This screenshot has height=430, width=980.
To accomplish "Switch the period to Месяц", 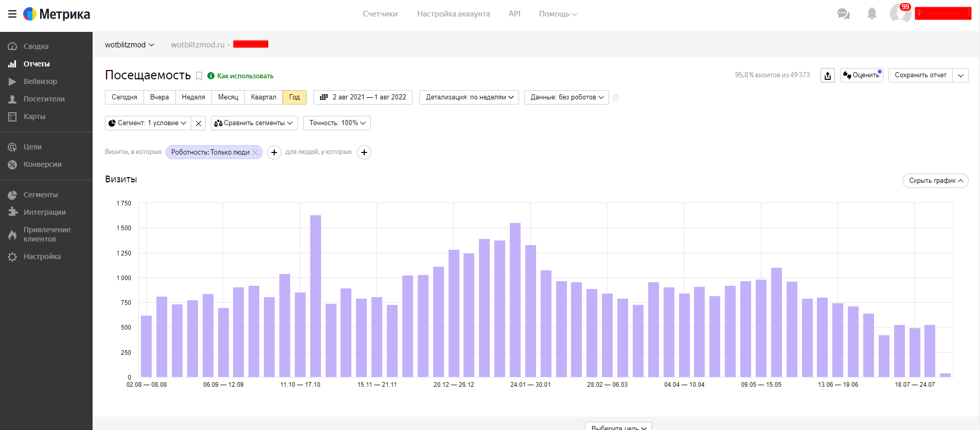I will pyautogui.click(x=228, y=97).
